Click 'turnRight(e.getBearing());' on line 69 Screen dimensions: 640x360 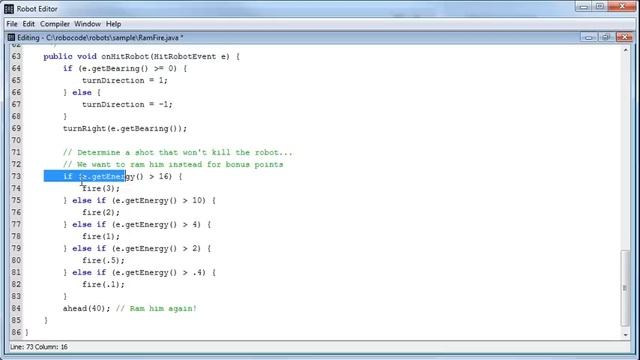pos(125,129)
